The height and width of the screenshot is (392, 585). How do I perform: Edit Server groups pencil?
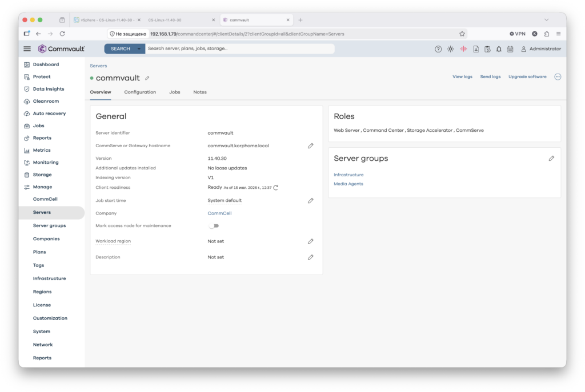coord(551,159)
